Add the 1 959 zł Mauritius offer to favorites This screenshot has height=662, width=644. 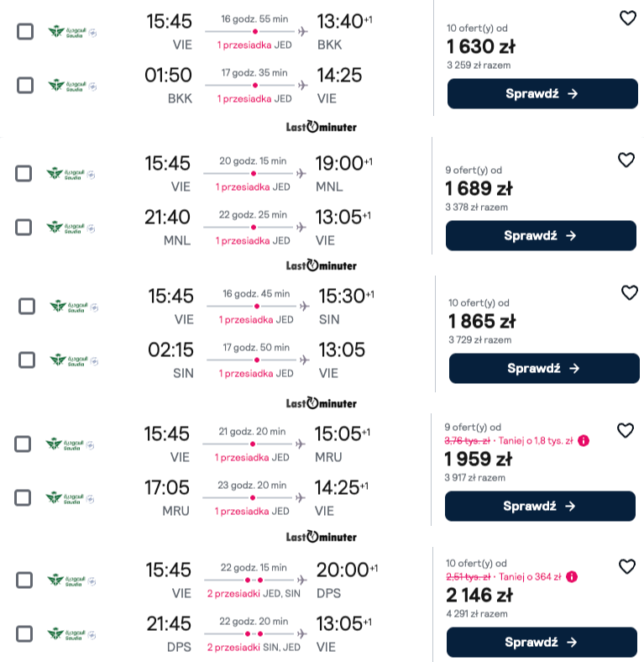pos(625,431)
